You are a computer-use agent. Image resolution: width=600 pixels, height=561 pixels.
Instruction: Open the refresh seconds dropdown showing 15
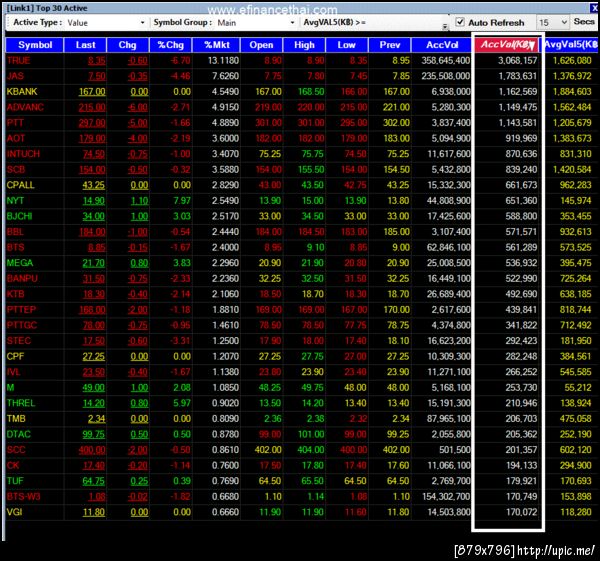point(553,23)
